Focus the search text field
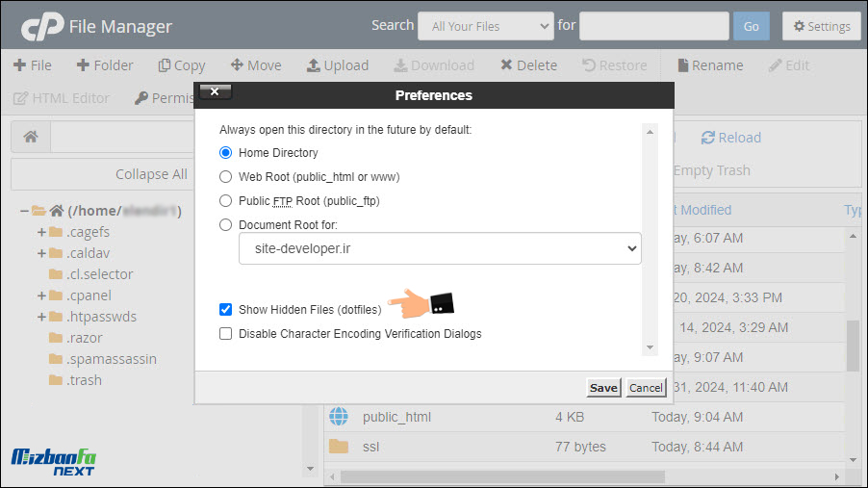This screenshot has height=488, width=868. click(x=653, y=26)
